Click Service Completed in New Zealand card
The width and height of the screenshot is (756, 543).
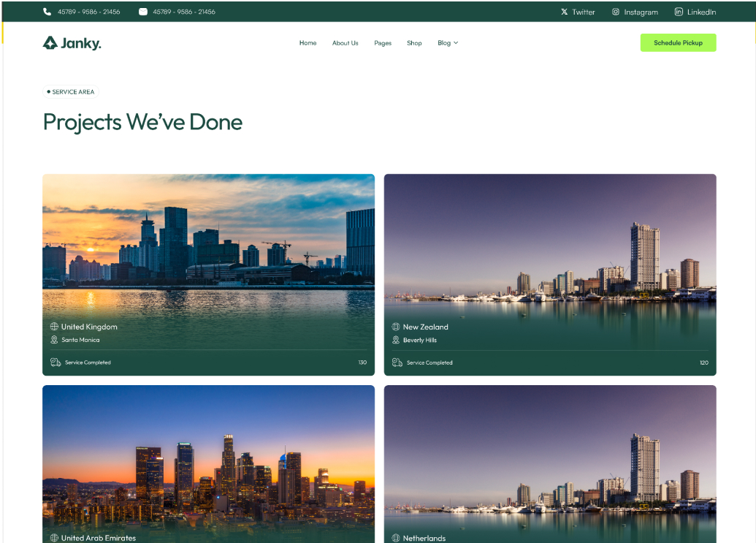(x=429, y=362)
